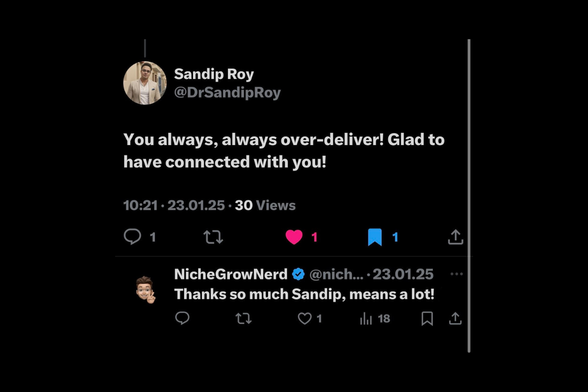This screenshot has width=588, height=392.
Task: Share NicheGrowNerd's reply
Action: [455, 319]
